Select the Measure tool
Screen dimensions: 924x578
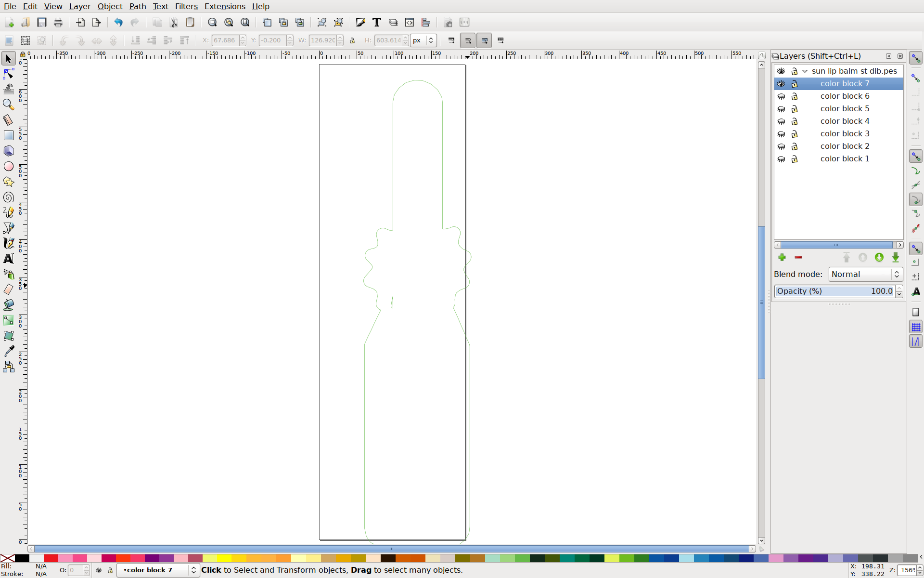(x=8, y=120)
